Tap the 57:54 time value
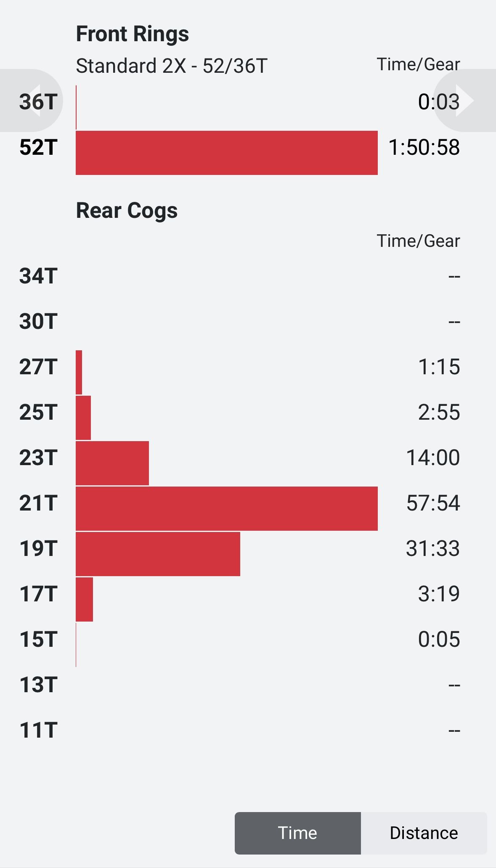Image resolution: width=496 pixels, height=868 pixels. tap(433, 503)
